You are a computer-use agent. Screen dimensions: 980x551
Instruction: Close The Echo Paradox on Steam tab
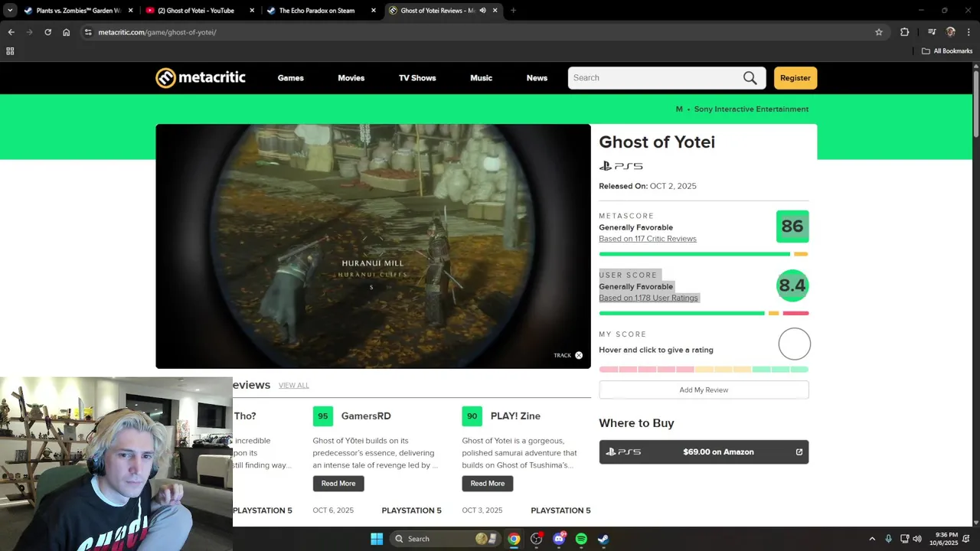coord(374,11)
